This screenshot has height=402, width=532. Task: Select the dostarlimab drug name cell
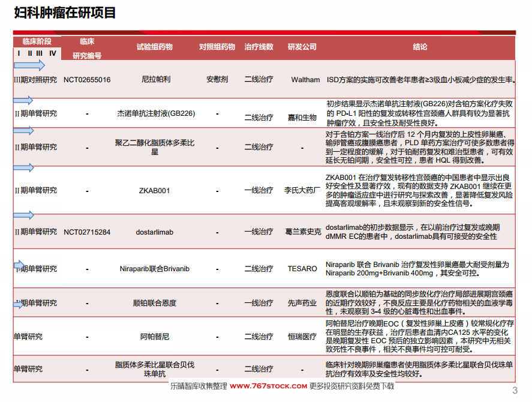click(x=154, y=232)
